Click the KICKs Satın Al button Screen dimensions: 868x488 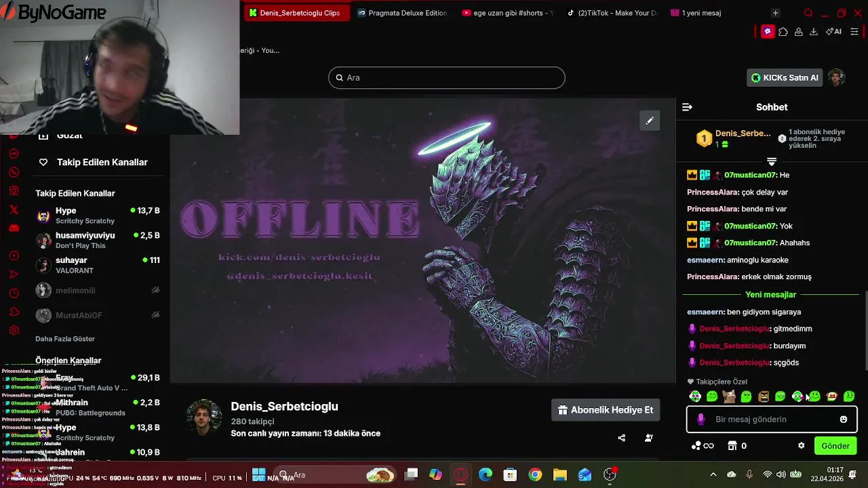785,78
